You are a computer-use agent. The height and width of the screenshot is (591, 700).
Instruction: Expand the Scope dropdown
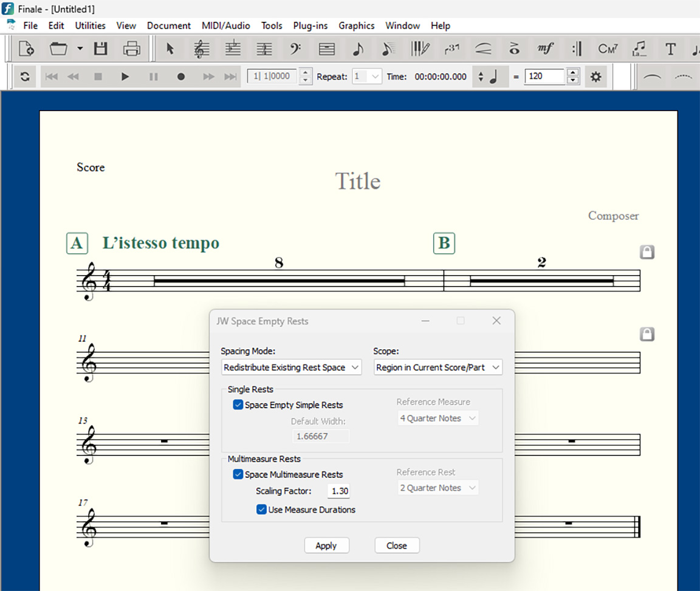point(438,367)
